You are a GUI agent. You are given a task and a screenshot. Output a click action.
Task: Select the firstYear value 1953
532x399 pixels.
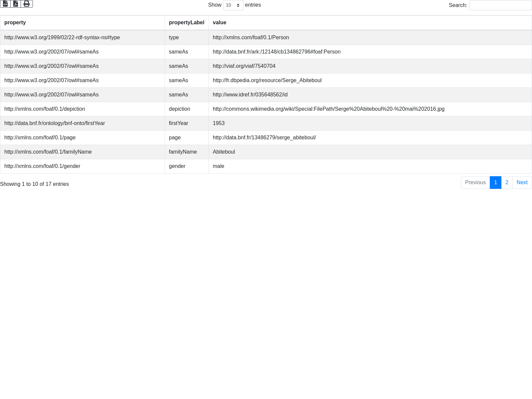coord(219,123)
